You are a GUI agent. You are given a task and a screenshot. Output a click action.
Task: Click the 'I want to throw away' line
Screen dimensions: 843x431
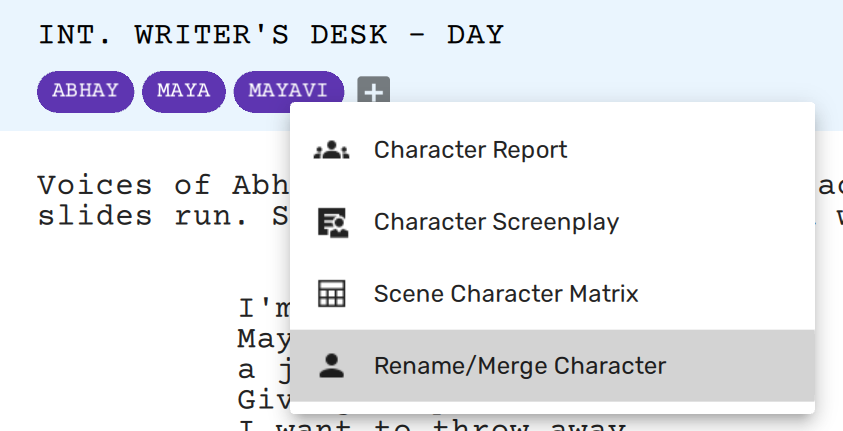click(x=430, y=424)
